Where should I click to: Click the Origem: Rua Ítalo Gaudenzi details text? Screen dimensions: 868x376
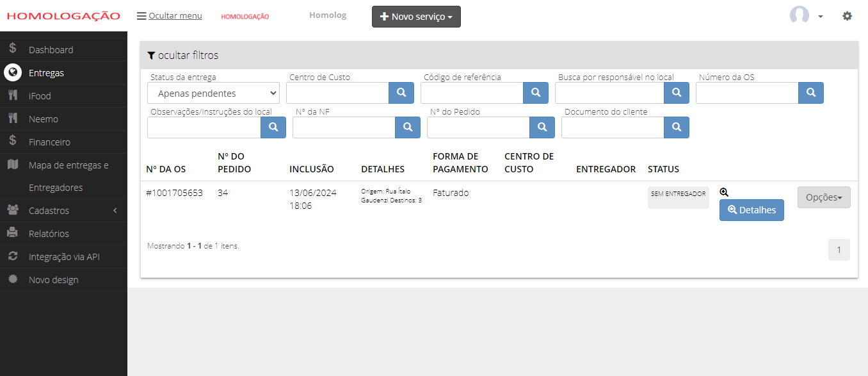[x=391, y=196]
